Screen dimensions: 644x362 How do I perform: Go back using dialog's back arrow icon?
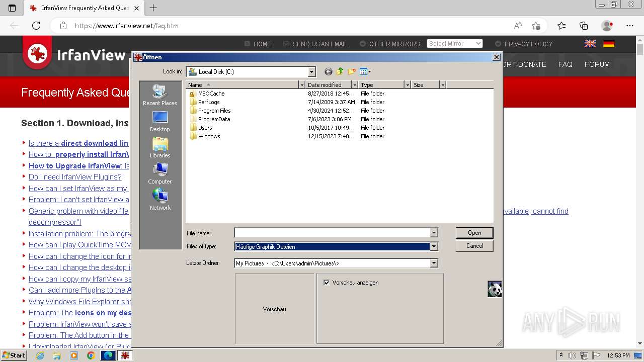coord(329,72)
